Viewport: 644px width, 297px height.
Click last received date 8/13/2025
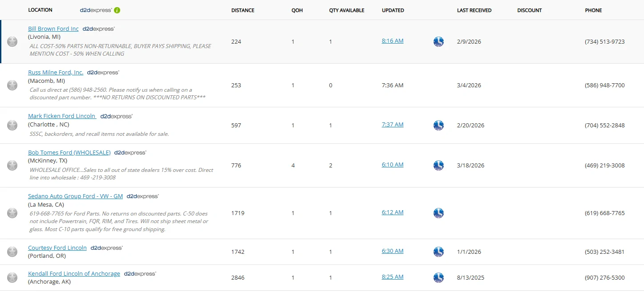[x=471, y=278]
